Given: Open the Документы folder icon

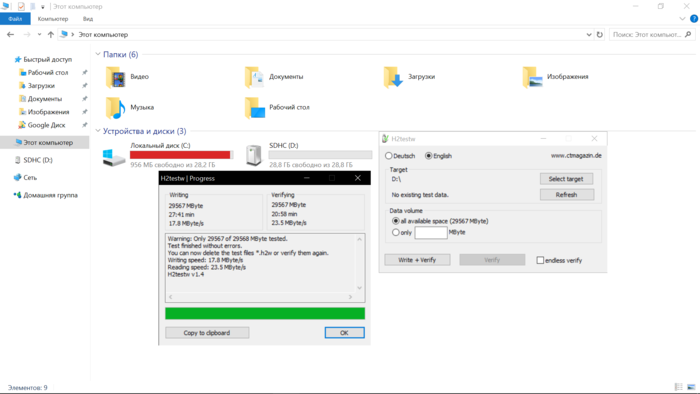Looking at the screenshot, I should pyautogui.click(x=254, y=77).
